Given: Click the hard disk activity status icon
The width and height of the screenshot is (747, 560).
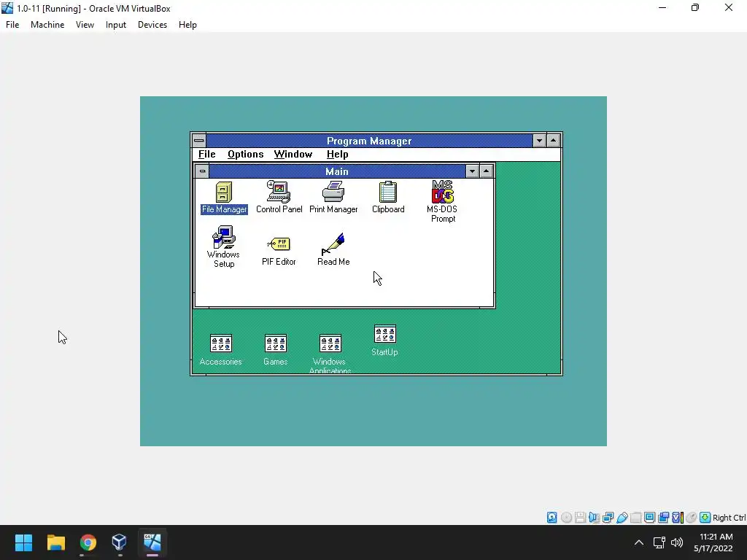Looking at the screenshot, I should point(552,518).
